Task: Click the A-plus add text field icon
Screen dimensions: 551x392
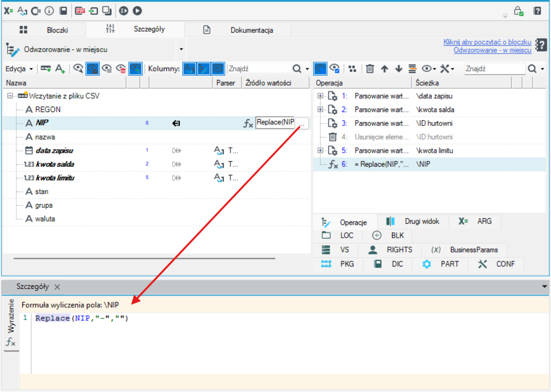Action: [60, 69]
